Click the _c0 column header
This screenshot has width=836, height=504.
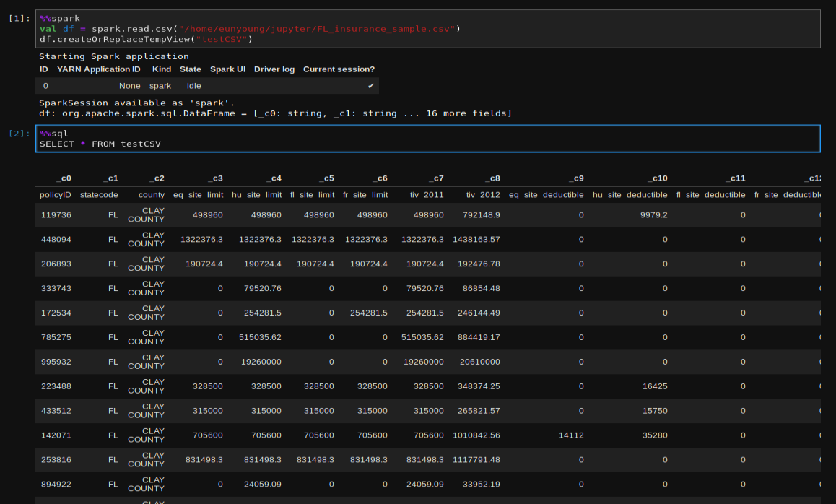(x=64, y=178)
